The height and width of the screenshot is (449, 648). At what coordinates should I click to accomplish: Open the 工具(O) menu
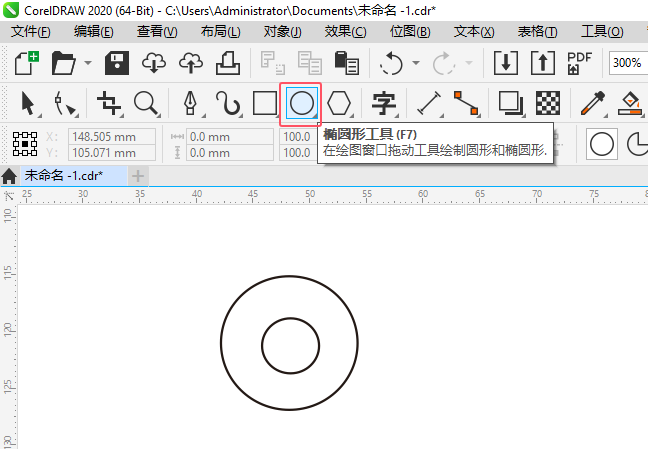click(602, 31)
